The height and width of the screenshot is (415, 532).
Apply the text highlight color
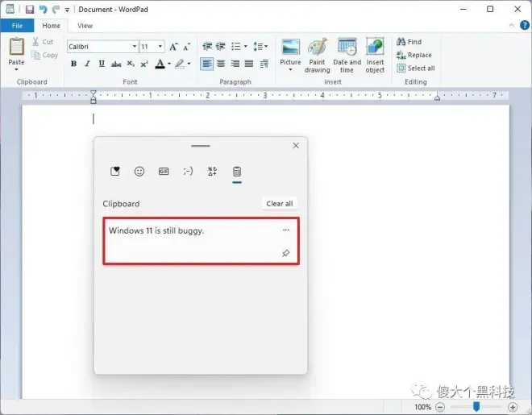pyautogui.click(x=180, y=64)
